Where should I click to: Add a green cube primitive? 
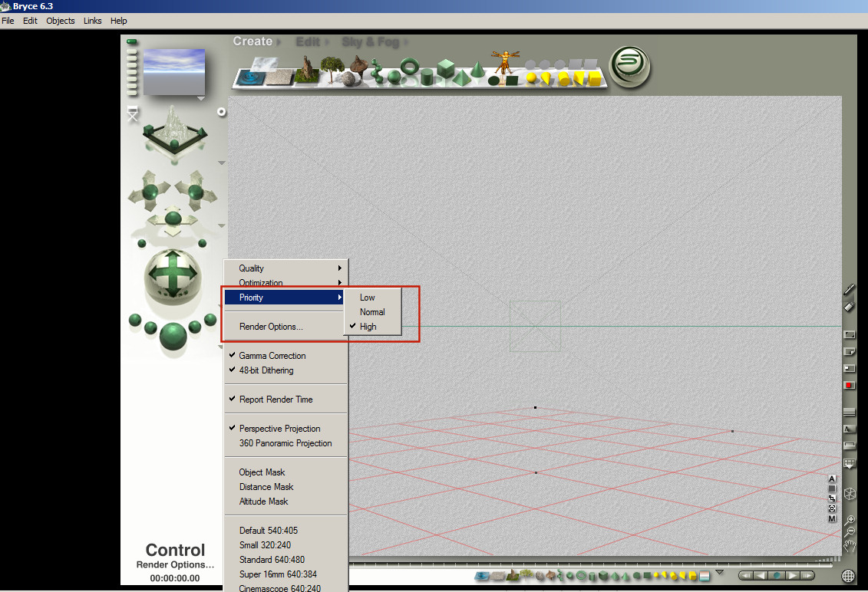pos(445,68)
